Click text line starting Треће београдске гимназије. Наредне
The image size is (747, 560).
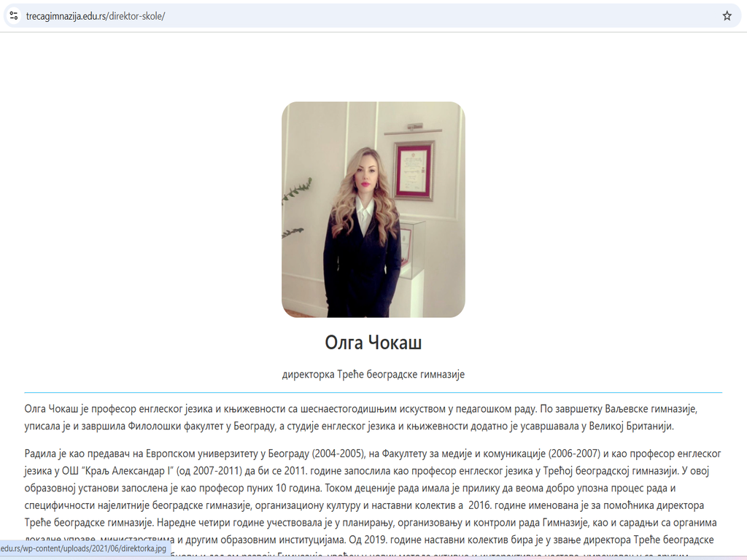[370, 522]
